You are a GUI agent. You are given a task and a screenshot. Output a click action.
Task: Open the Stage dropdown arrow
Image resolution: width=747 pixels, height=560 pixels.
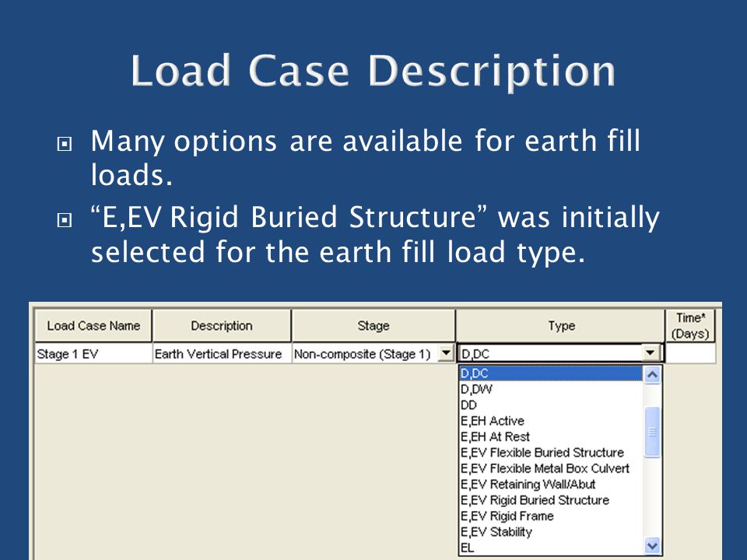(x=446, y=353)
